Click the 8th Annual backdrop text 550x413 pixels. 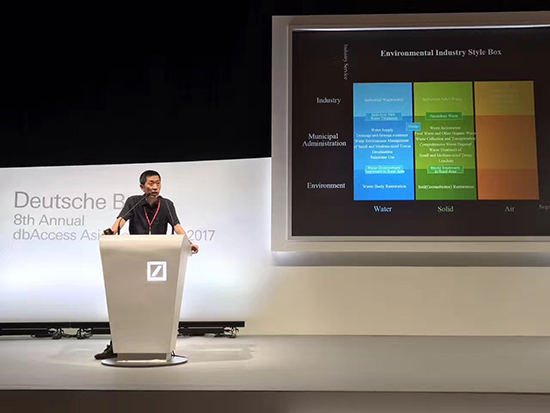click(49, 220)
